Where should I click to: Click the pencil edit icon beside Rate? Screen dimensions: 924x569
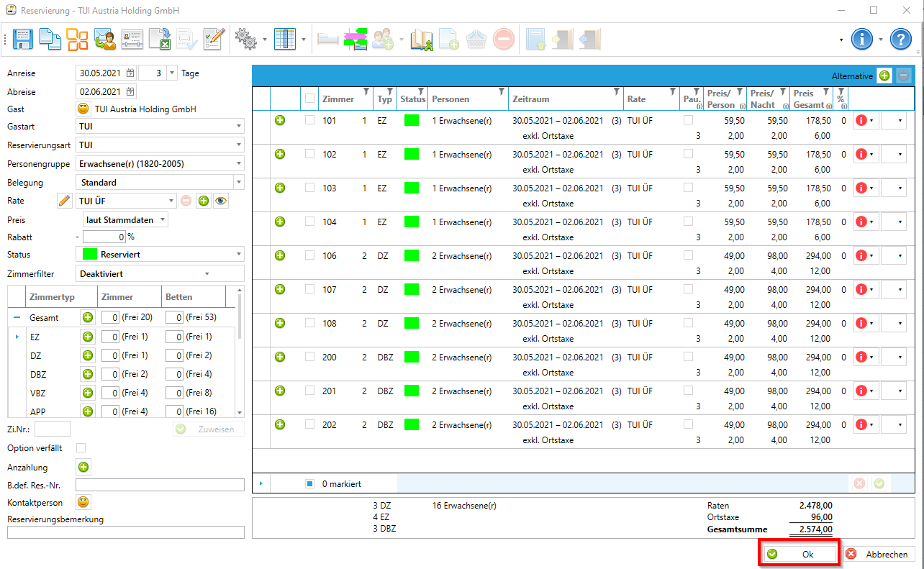click(x=65, y=201)
